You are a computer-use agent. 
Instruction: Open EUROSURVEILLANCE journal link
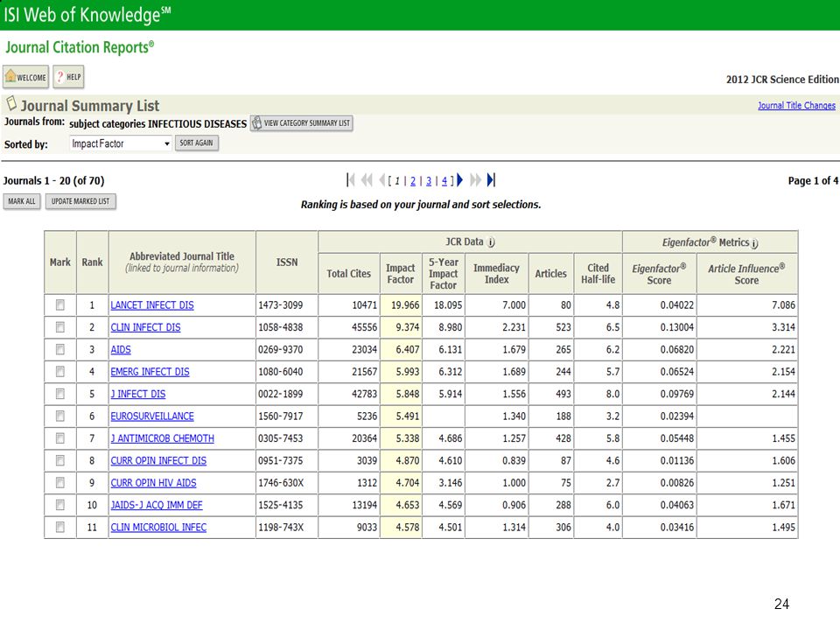[x=152, y=416]
